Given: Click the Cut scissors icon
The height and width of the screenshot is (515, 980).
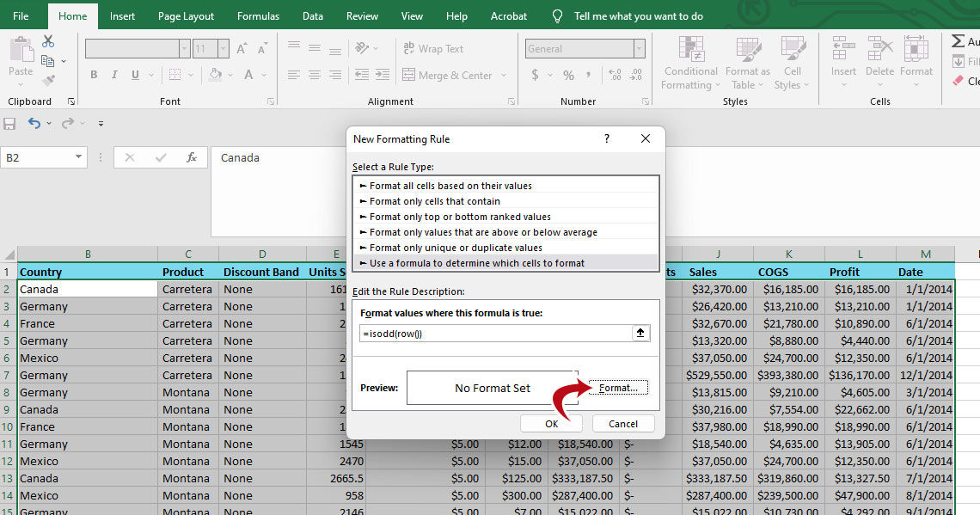Looking at the screenshot, I should [47, 41].
